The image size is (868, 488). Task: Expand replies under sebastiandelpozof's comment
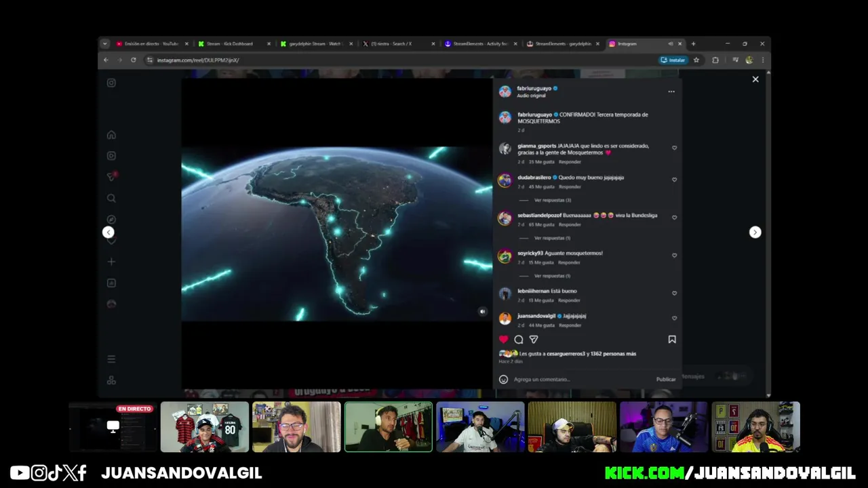[x=552, y=238]
